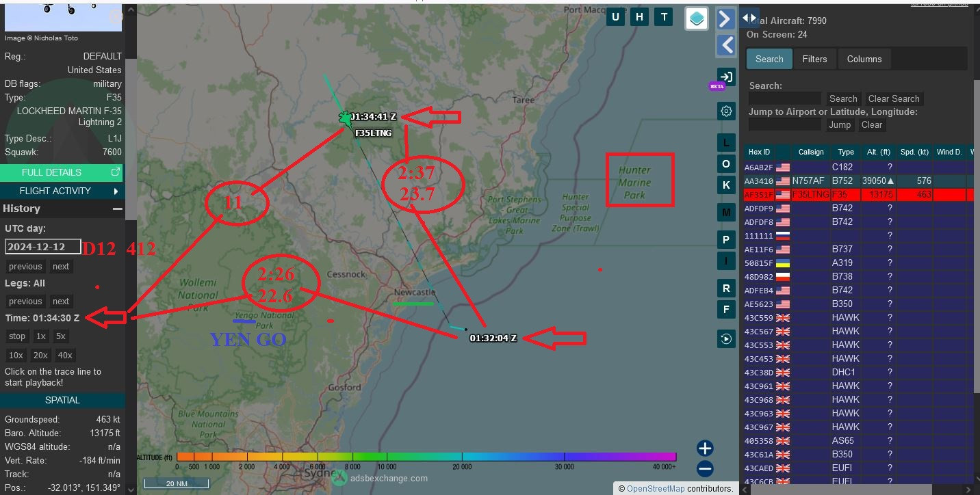The height and width of the screenshot is (495, 980).
Task: Follow the OpenStreetMap contributors link
Action: tap(656, 488)
